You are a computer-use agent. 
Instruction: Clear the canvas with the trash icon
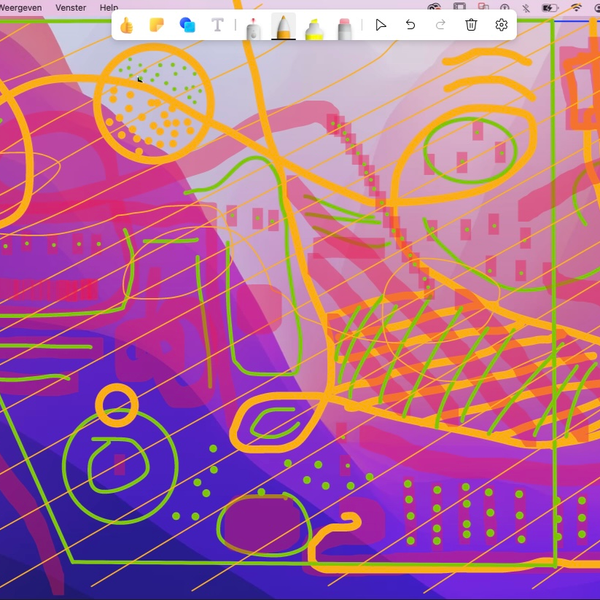pyautogui.click(x=471, y=25)
